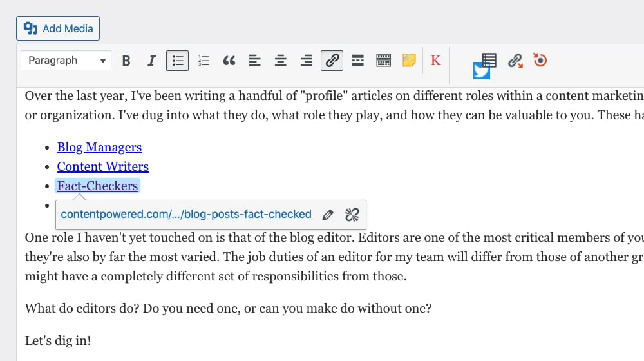Click the Add Media button

pyautogui.click(x=58, y=28)
